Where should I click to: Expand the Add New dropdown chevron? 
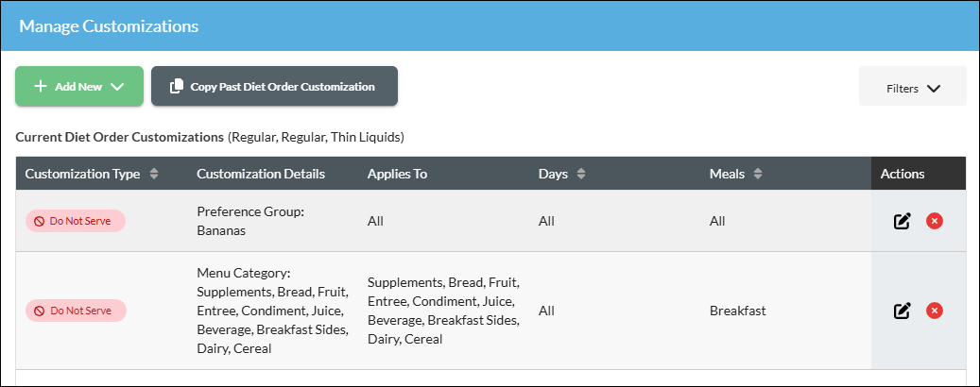117,87
